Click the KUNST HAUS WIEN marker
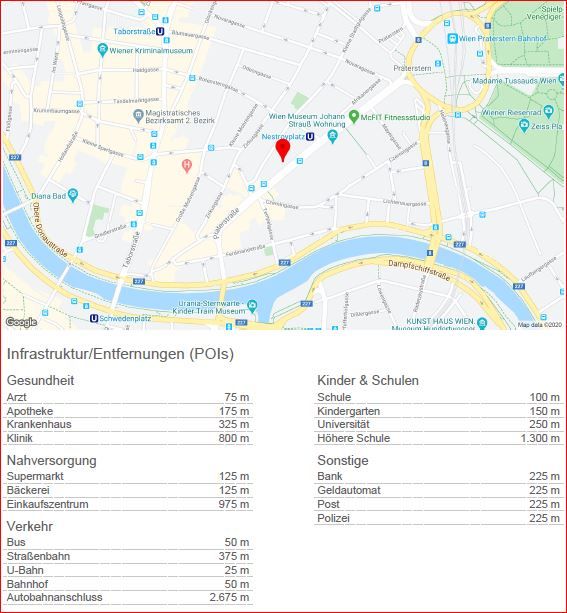This screenshot has height=613, width=567. point(482,323)
